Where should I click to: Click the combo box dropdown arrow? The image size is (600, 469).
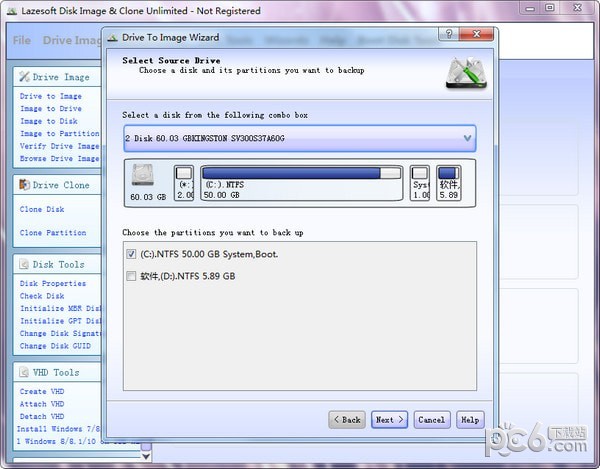pos(467,138)
